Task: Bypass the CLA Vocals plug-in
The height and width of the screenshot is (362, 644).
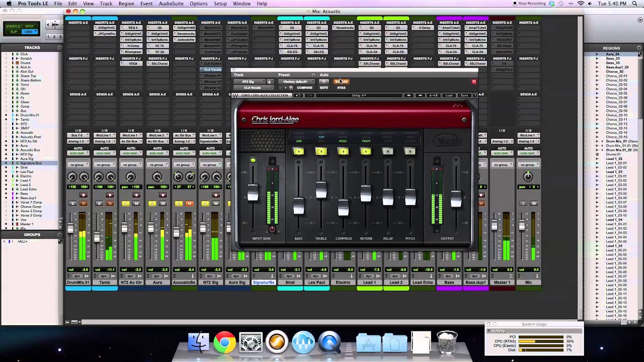Action: pos(341,81)
